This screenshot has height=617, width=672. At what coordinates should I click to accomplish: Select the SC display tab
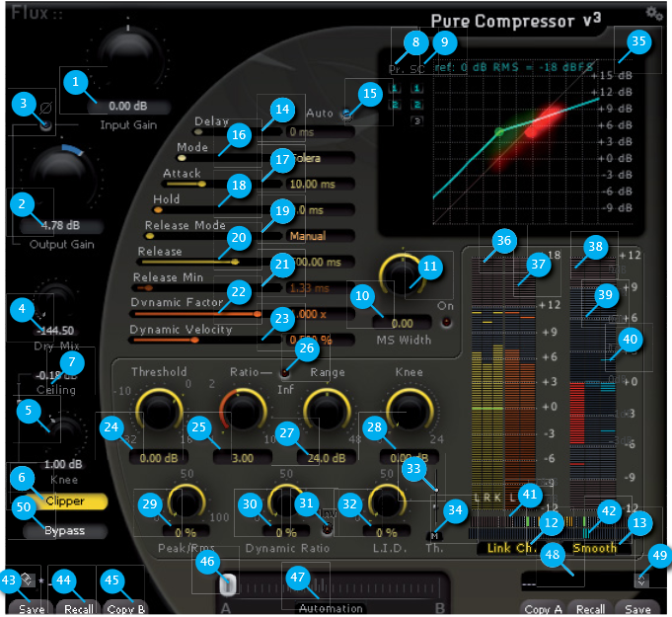tap(417, 69)
